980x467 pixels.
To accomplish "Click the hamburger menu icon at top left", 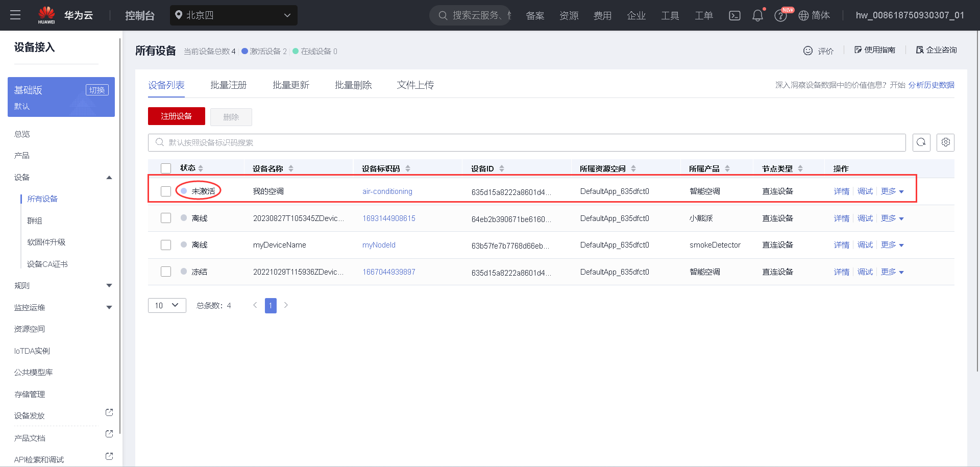I will [15, 15].
